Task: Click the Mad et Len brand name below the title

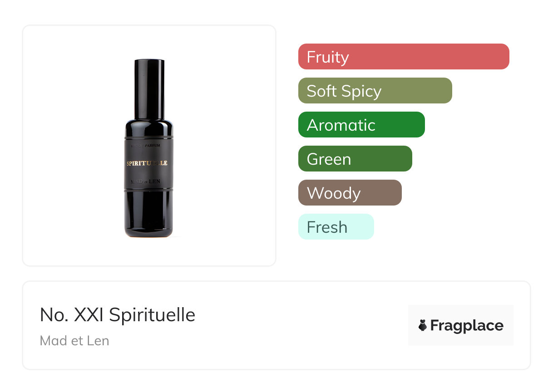Action: [x=74, y=341]
